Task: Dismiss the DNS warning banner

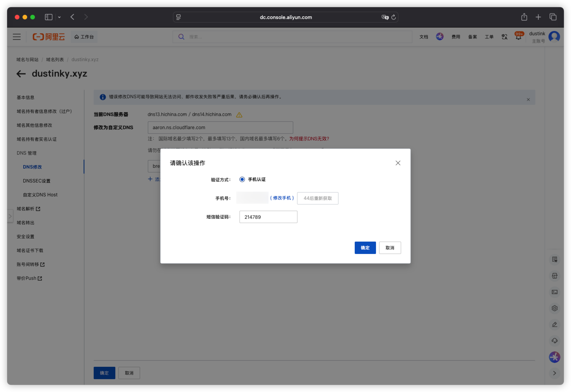Action: point(528,100)
